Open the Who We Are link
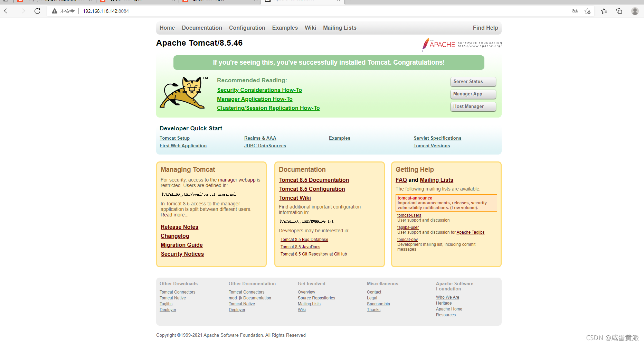 click(447, 297)
